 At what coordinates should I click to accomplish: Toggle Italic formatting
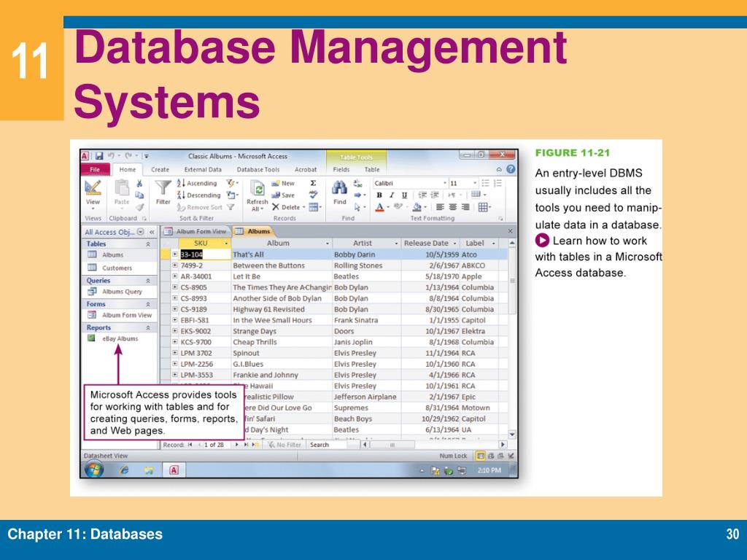pos(392,195)
